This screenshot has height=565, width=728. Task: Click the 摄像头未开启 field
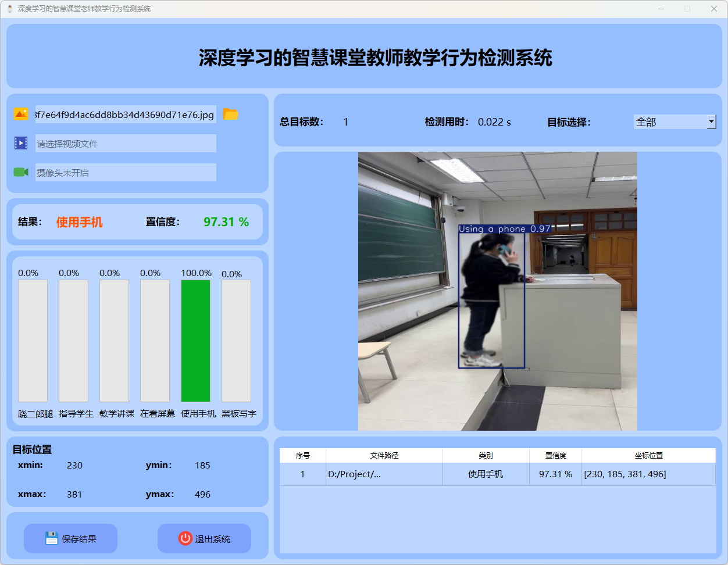click(x=125, y=172)
